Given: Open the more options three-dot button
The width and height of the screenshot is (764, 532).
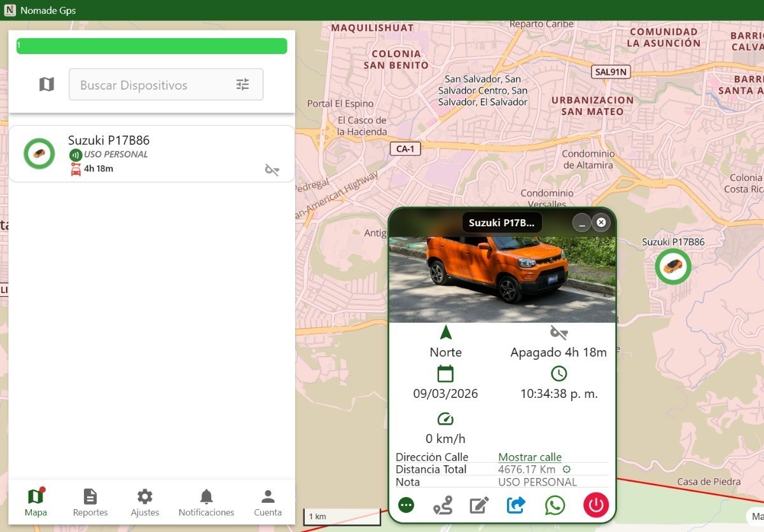Looking at the screenshot, I should coord(406,505).
